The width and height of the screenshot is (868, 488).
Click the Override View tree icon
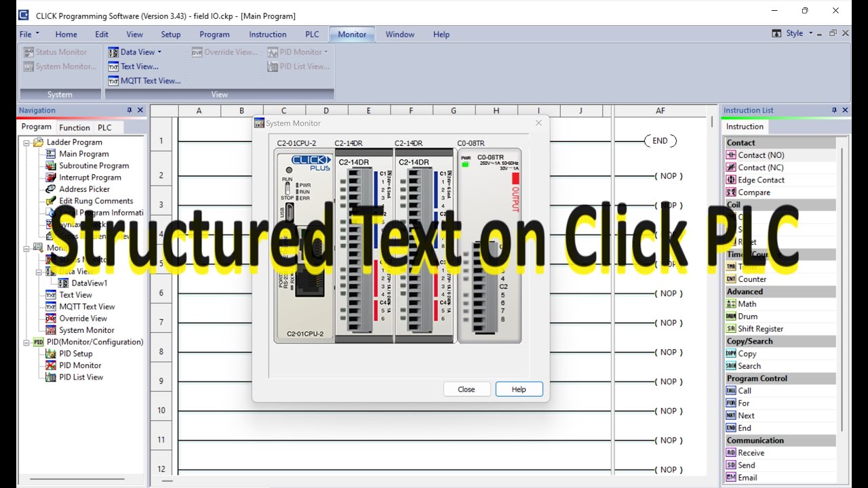click(x=51, y=319)
